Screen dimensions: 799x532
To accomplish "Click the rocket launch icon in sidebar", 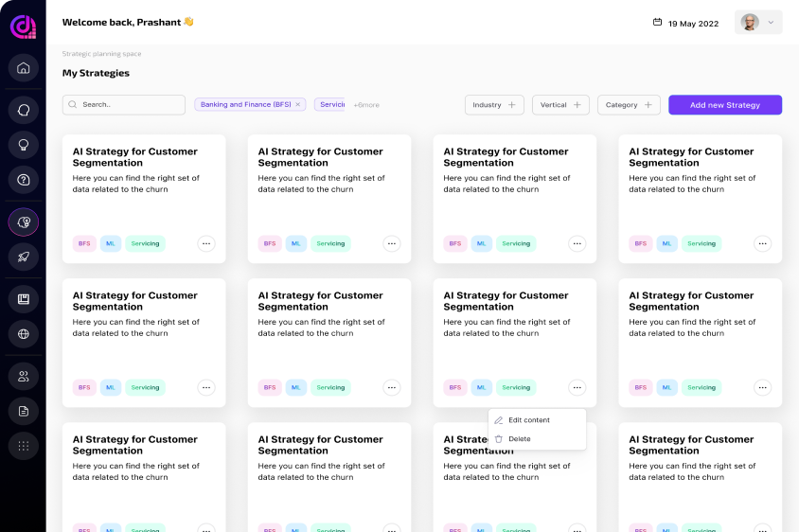I will point(23,256).
